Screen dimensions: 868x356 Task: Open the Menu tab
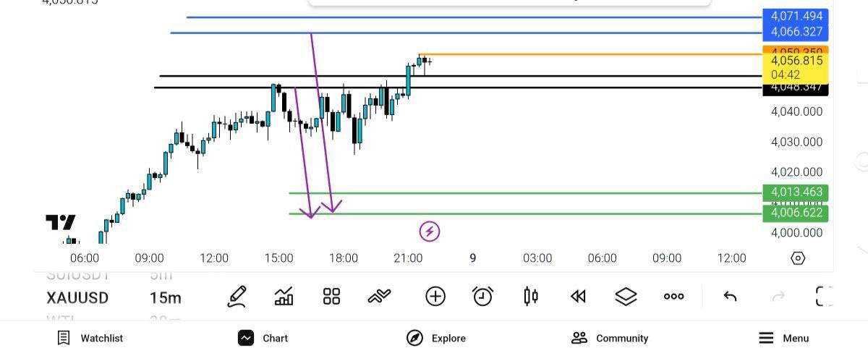[784, 338]
